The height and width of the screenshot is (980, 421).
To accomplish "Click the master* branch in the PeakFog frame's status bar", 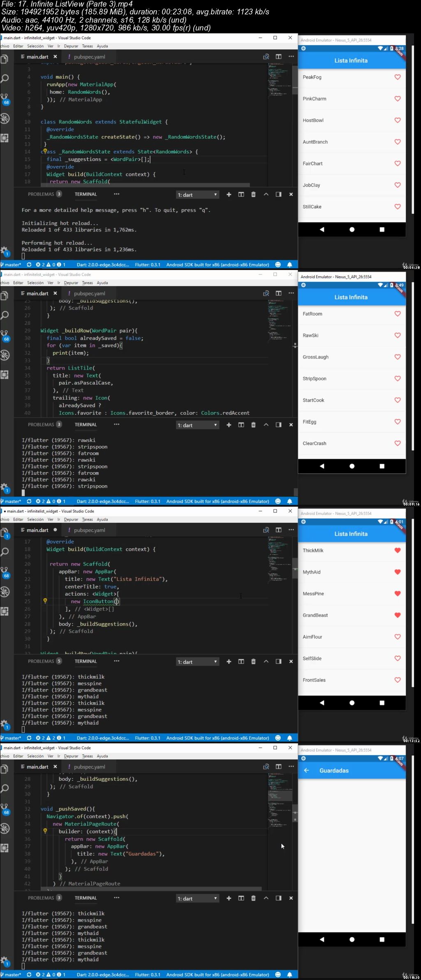I will (11, 265).
